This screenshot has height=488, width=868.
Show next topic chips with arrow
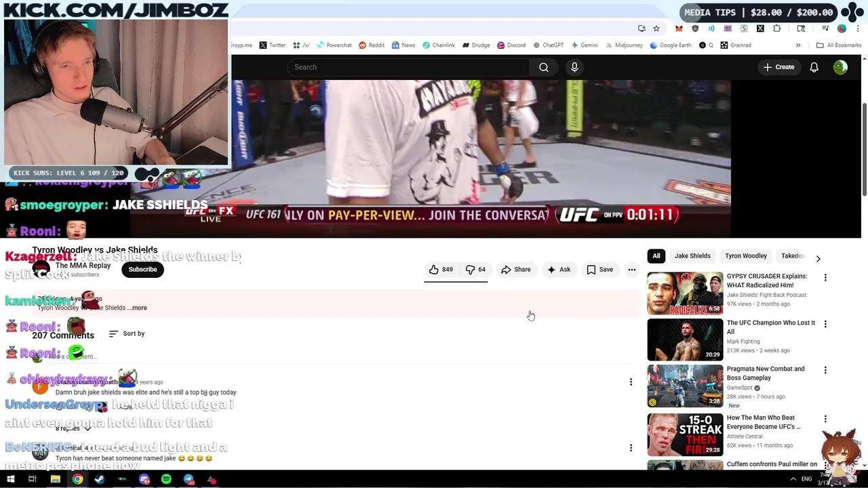tap(818, 258)
